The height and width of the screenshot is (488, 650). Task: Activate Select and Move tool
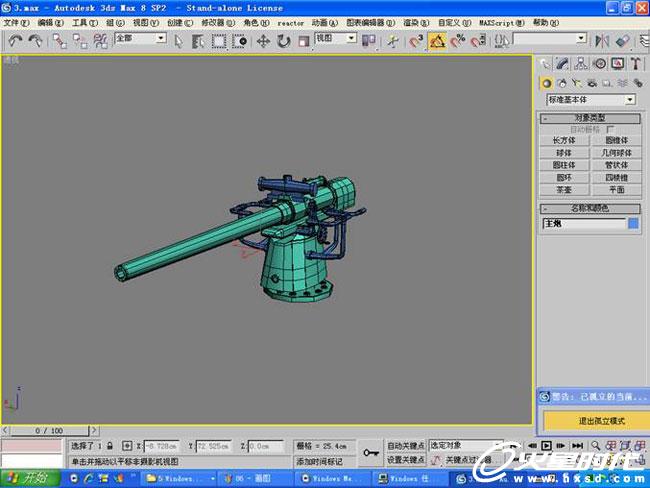pyautogui.click(x=263, y=41)
